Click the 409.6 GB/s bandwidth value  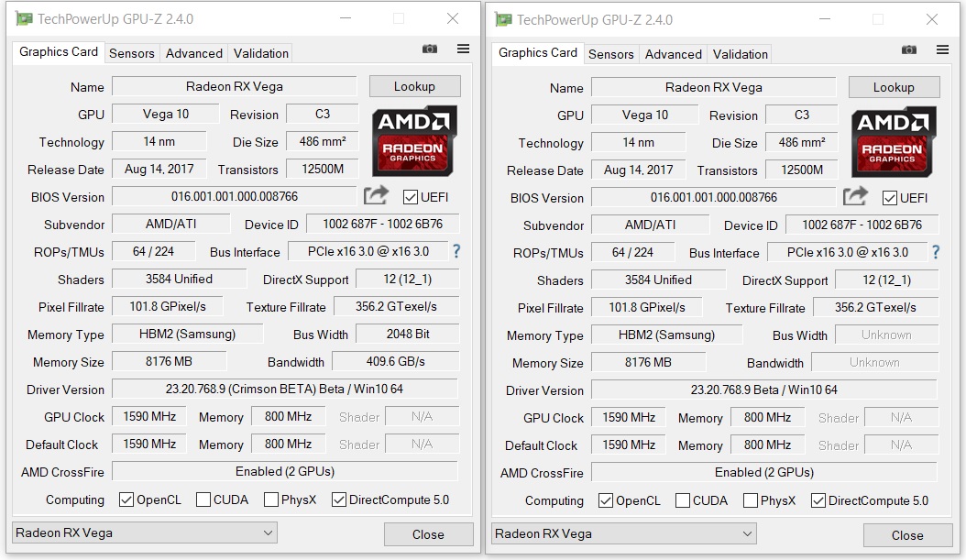[x=396, y=361]
